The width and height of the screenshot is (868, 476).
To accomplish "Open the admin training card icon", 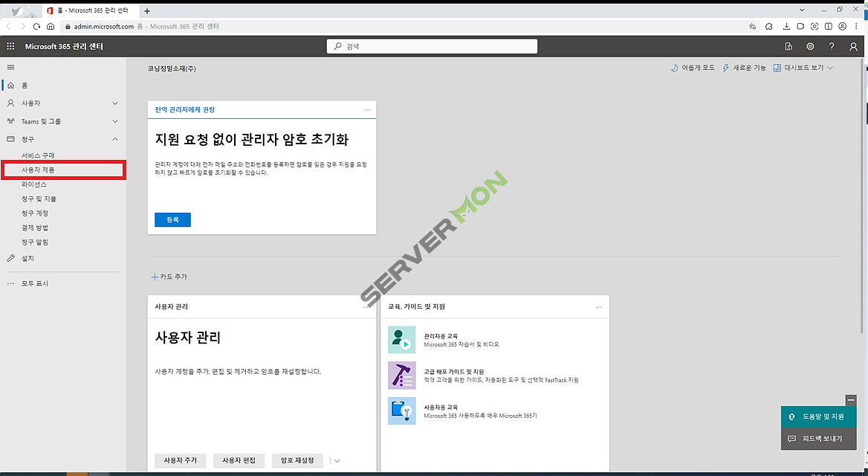I will (x=401, y=340).
